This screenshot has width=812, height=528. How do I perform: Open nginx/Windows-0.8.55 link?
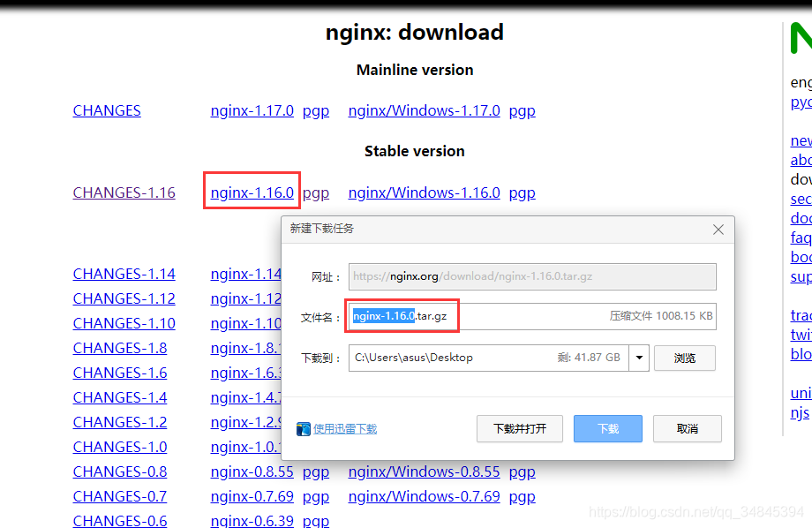coord(425,472)
